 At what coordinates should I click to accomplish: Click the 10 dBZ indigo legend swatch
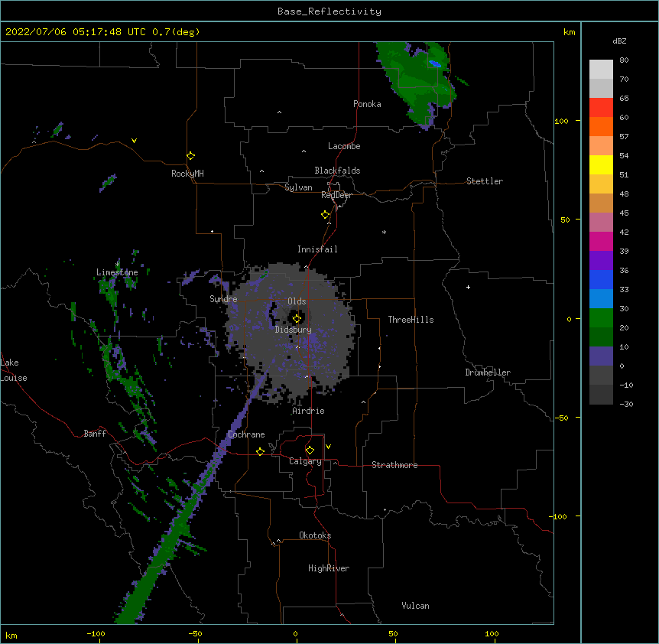601,356
